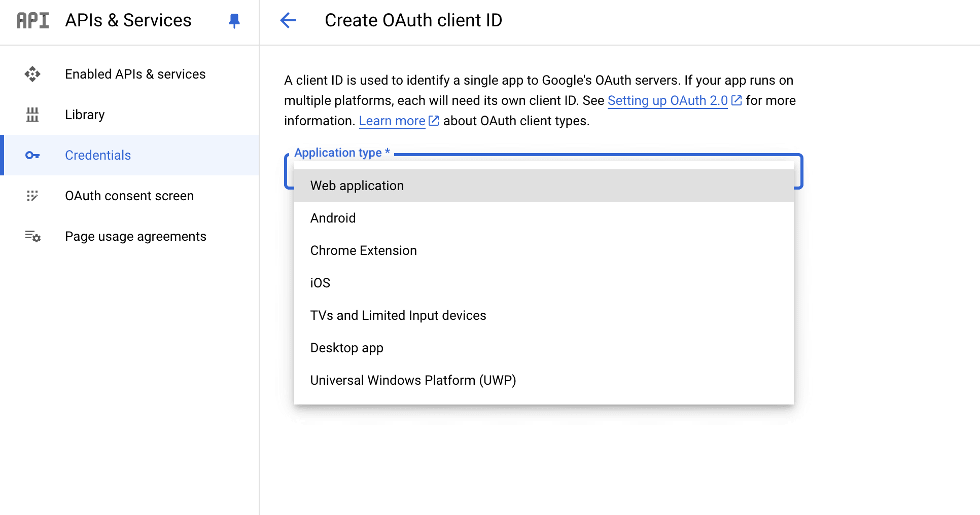
Task: Pick iOS from the application types
Action: pyautogui.click(x=544, y=283)
